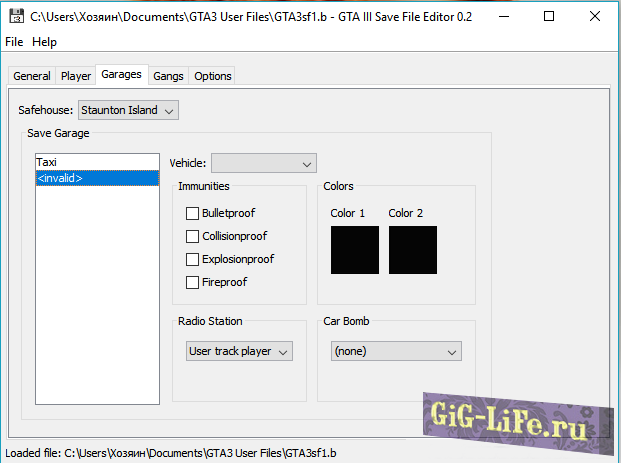Select the <invalid> garage list entry
Viewport: 621px width, 463px height.
click(97, 178)
